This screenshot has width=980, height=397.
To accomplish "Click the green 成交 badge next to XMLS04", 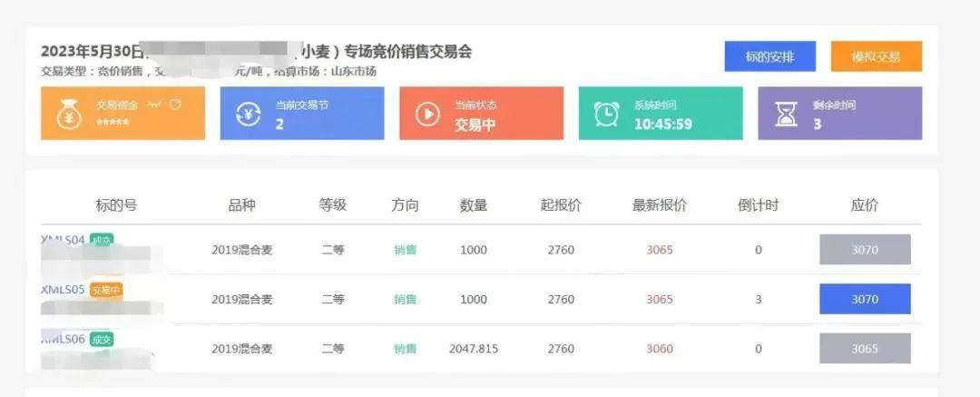I will coord(102,241).
